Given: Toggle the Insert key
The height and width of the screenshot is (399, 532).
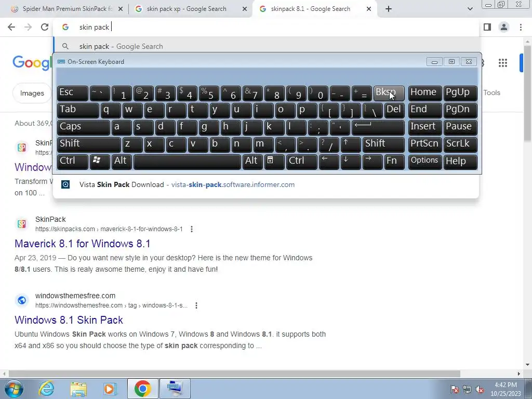Looking at the screenshot, I should [x=425, y=128].
